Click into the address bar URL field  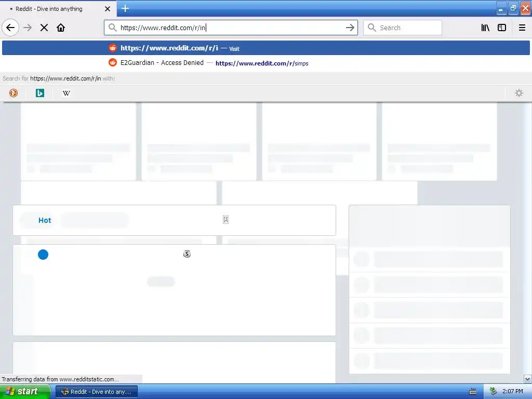pyautogui.click(x=231, y=28)
